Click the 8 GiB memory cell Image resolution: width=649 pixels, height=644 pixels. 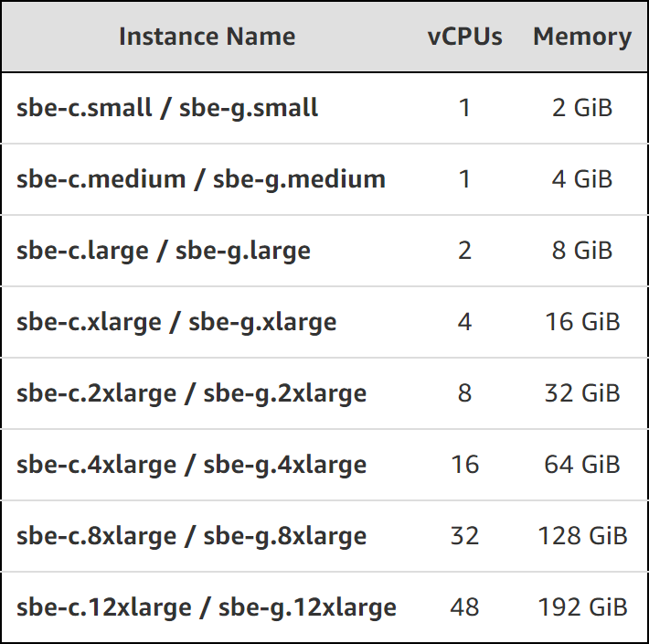[582, 251]
